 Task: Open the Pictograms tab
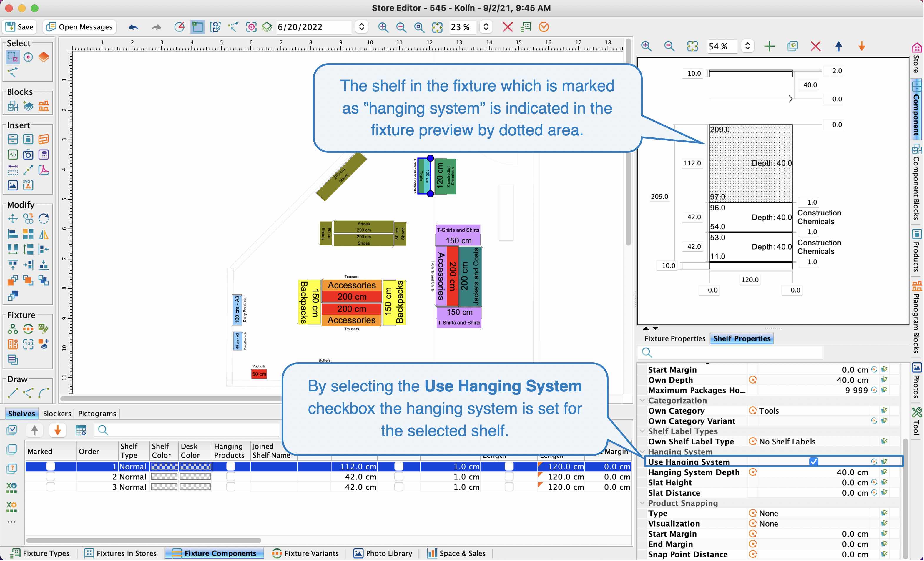(x=97, y=414)
